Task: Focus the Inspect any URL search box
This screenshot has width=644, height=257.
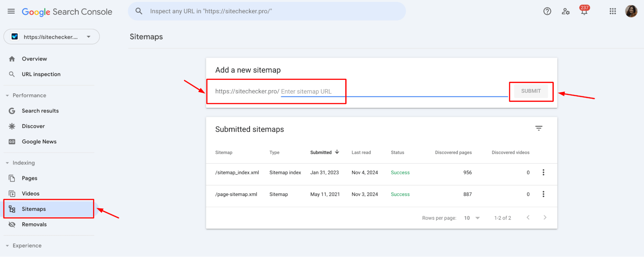Action: pos(267,11)
